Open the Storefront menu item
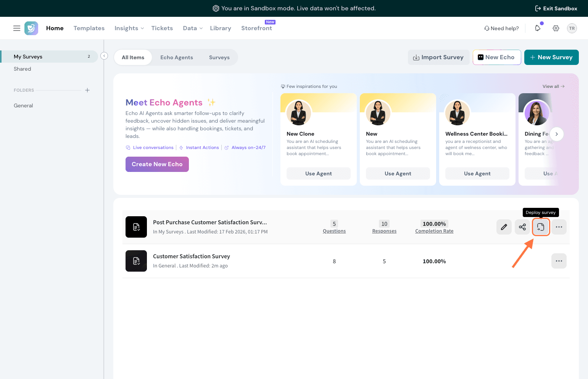The width and height of the screenshot is (588, 379). coord(256,28)
